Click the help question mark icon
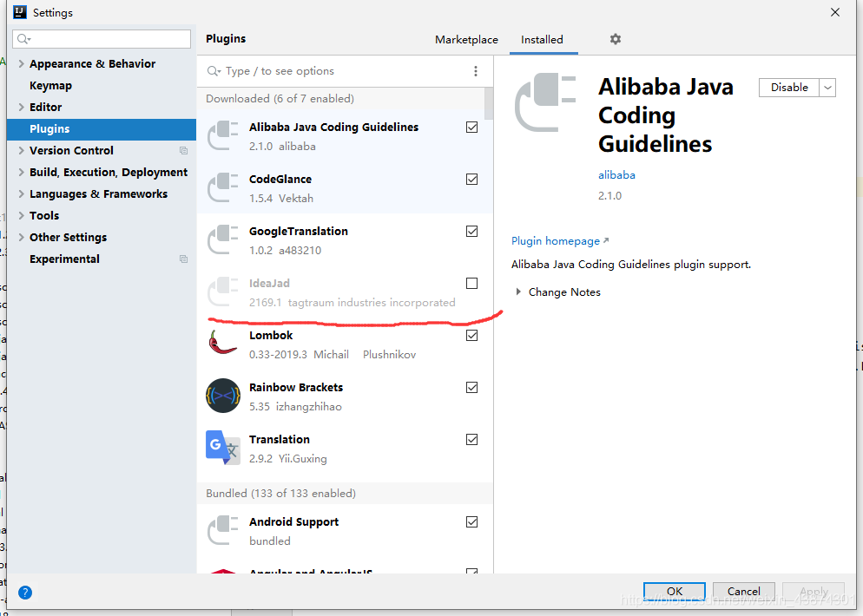The image size is (863, 616). point(25,593)
